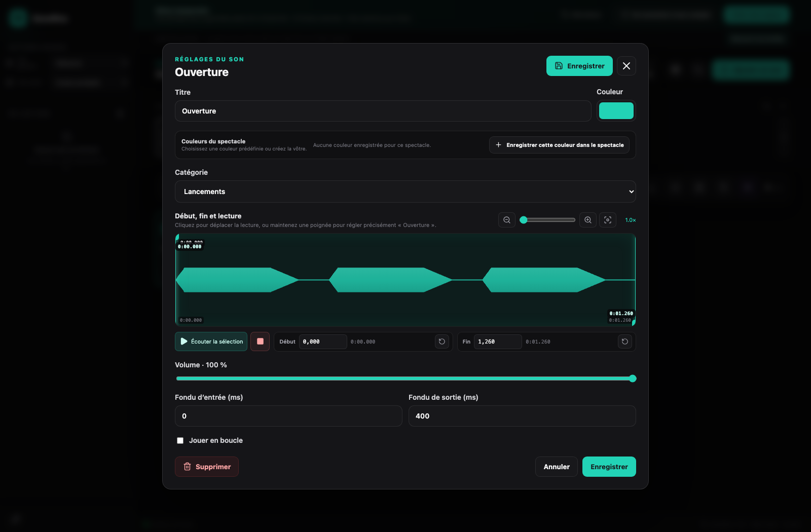811x532 pixels.
Task: Click the text Aucune couleur enregistrée pour ce spectacle
Action: point(372,145)
